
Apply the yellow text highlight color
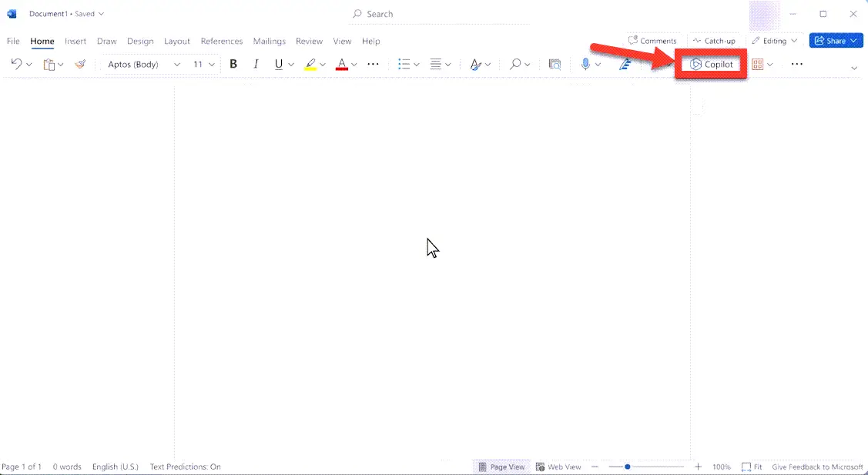(x=310, y=64)
